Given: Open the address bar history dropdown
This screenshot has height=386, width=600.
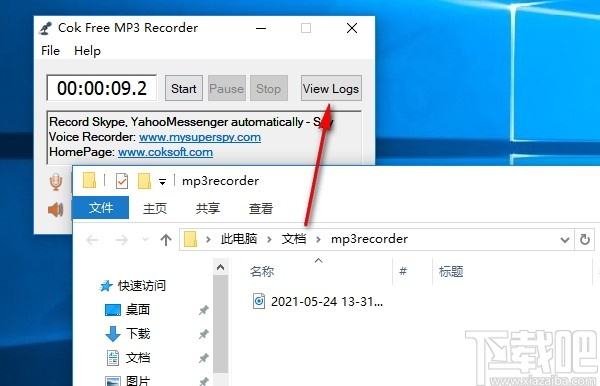Looking at the screenshot, I should [564, 240].
